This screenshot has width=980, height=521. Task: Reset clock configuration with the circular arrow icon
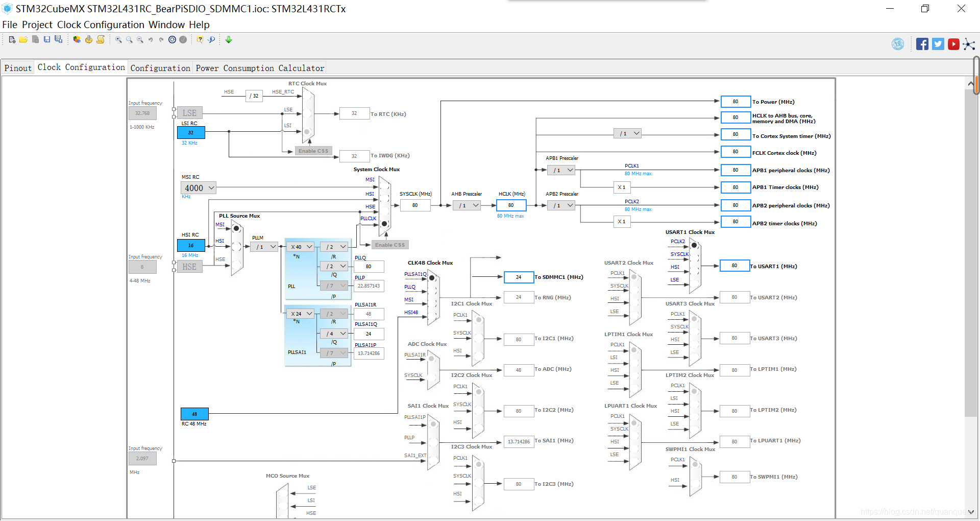(x=172, y=39)
